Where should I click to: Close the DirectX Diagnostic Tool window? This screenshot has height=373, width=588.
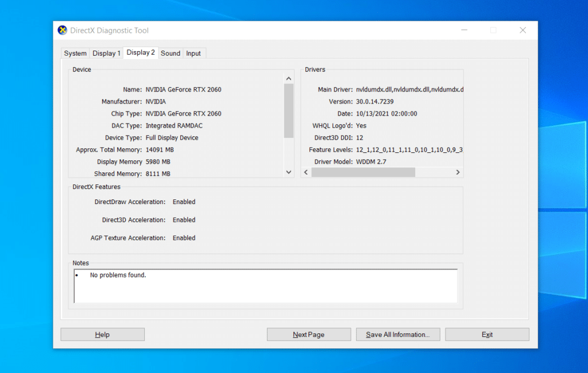(x=523, y=30)
